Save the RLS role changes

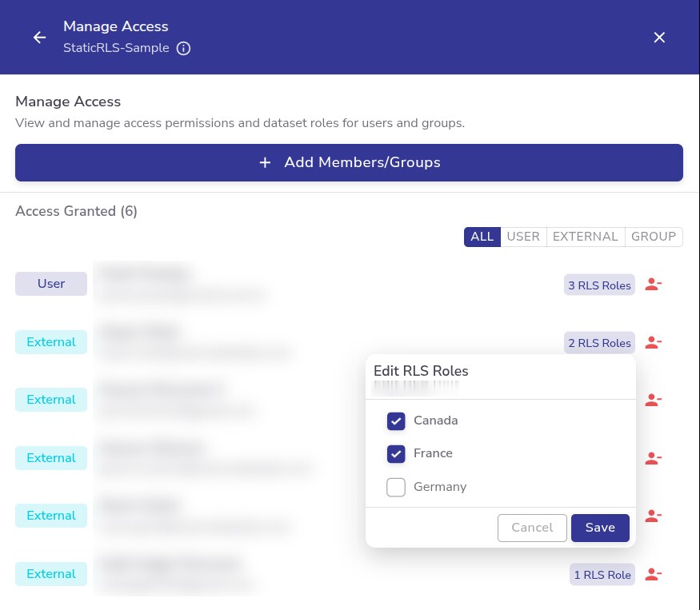(600, 528)
